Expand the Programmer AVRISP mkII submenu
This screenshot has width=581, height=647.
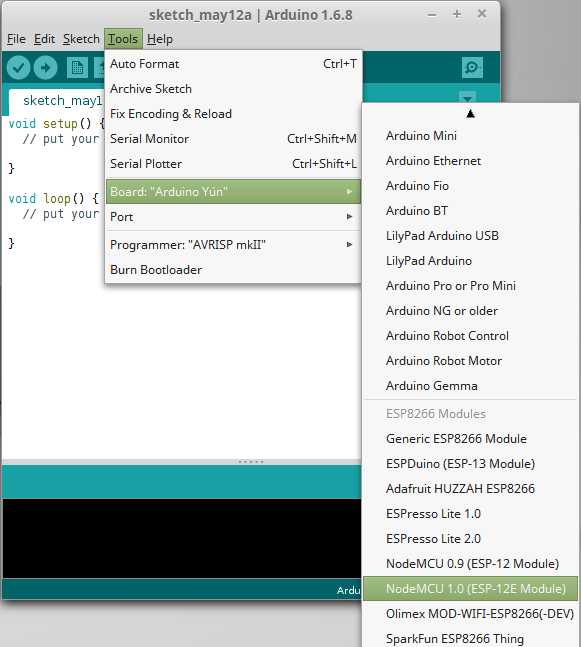tap(233, 245)
